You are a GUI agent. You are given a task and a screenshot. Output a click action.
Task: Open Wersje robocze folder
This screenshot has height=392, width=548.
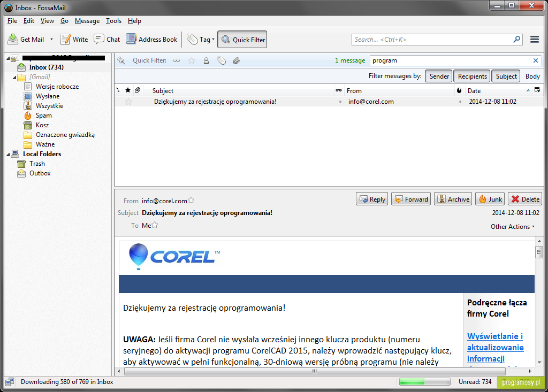[x=57, y=87]
